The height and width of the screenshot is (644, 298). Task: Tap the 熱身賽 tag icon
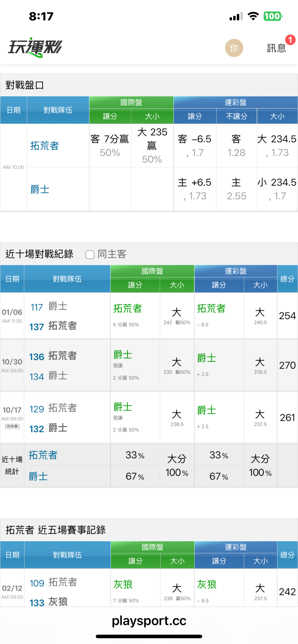[x=12, y=426]
